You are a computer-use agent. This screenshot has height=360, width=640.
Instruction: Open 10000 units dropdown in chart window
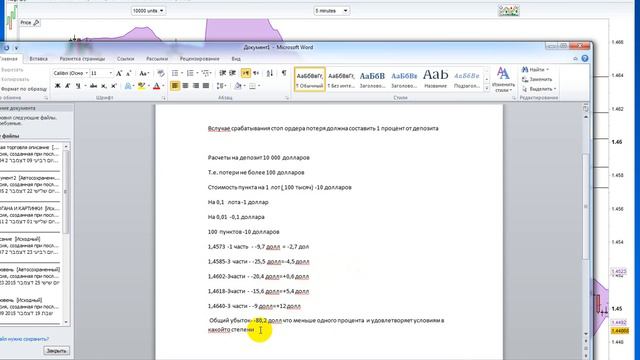pyautogui.click(x=148, y=11)
